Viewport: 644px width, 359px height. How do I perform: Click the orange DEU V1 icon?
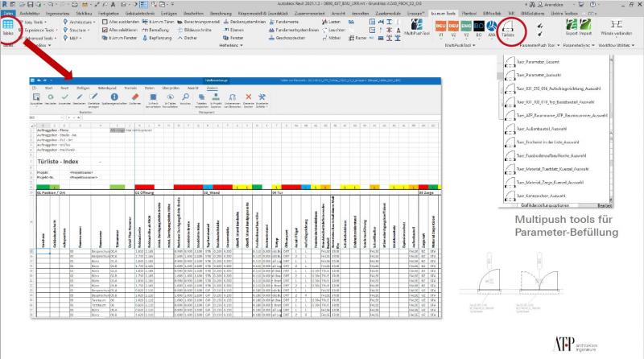point(441,26)
